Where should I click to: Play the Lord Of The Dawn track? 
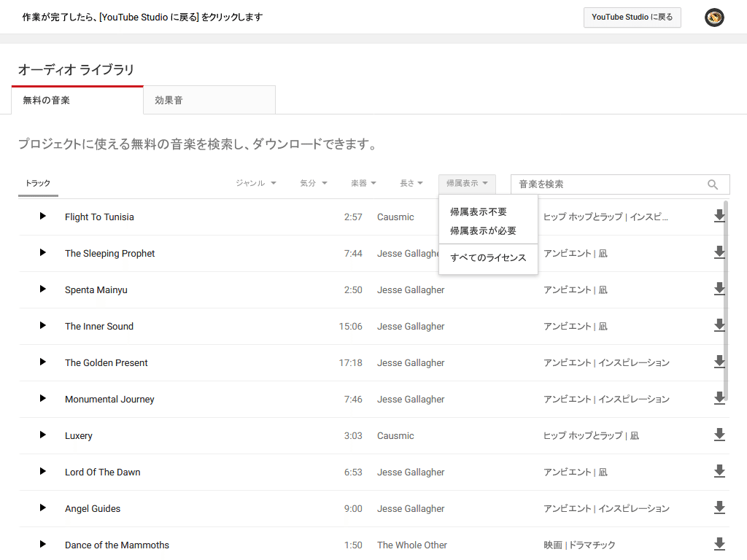pos(43,472)
